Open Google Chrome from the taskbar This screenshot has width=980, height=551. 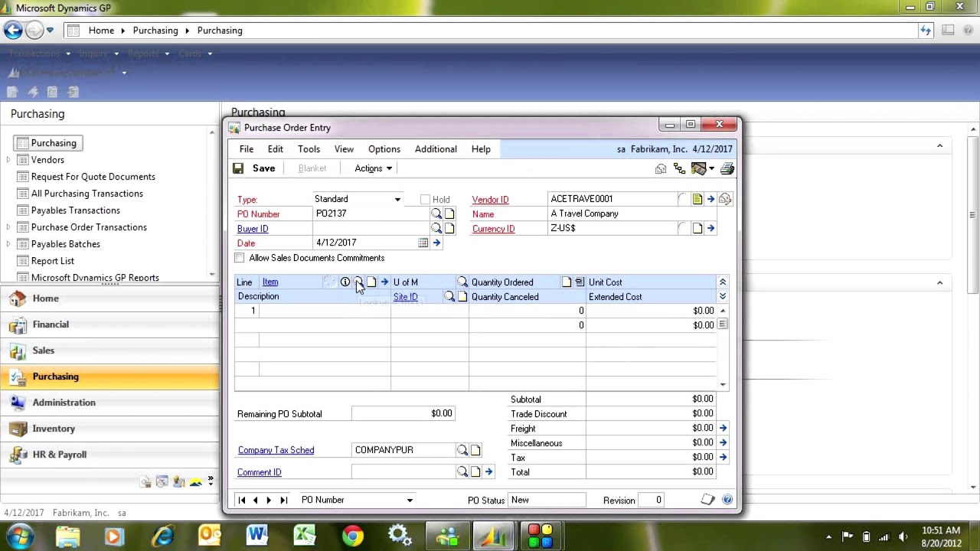[352, 535]
